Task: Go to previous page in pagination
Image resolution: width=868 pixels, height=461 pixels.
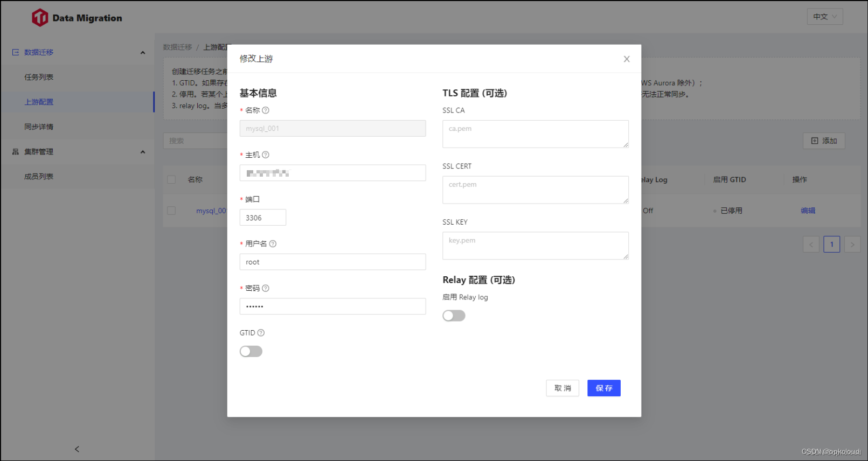Action: (811, 245)
